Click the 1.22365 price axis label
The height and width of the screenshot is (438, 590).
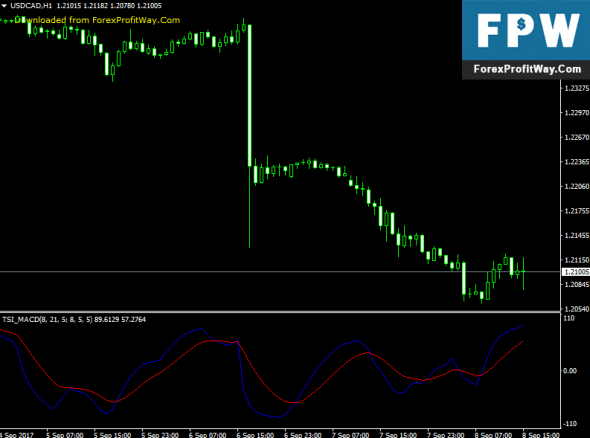click(x=576, y=162)
